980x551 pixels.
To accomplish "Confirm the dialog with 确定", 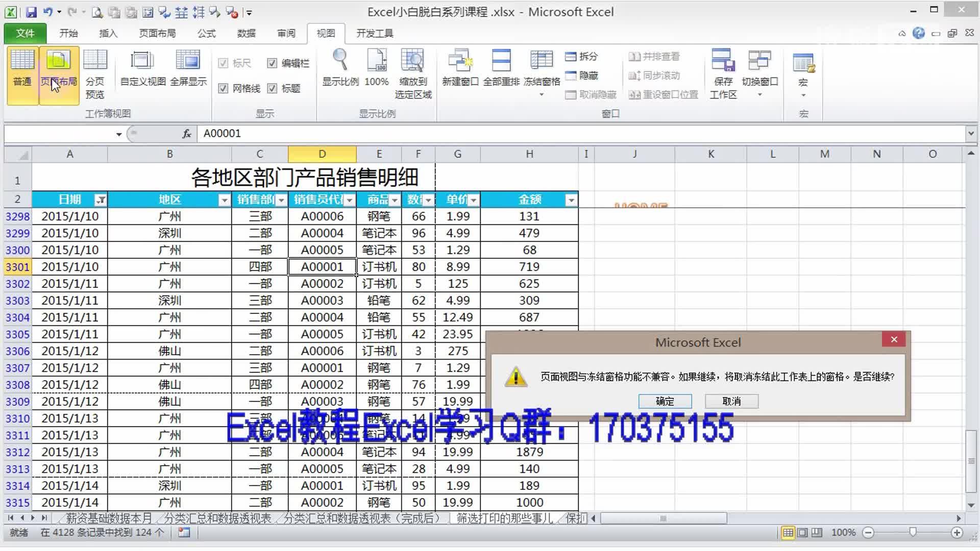I will coord(665,401).
